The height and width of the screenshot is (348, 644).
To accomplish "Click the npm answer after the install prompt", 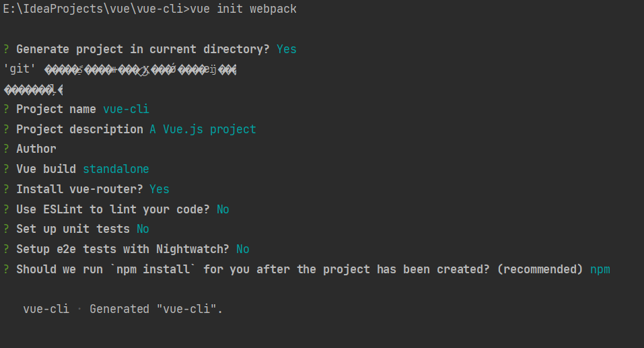I will pos(600,269).
